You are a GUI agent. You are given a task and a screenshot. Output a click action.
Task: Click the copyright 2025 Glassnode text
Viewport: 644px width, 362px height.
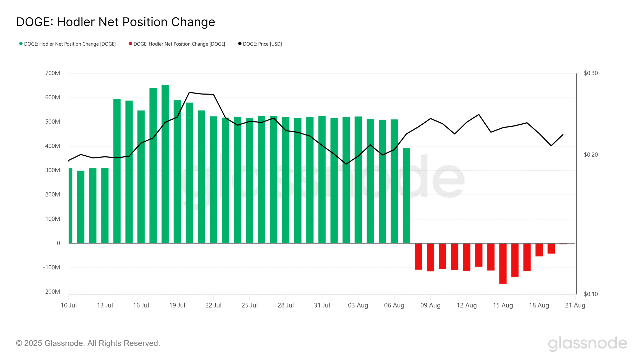pos(88,343)
